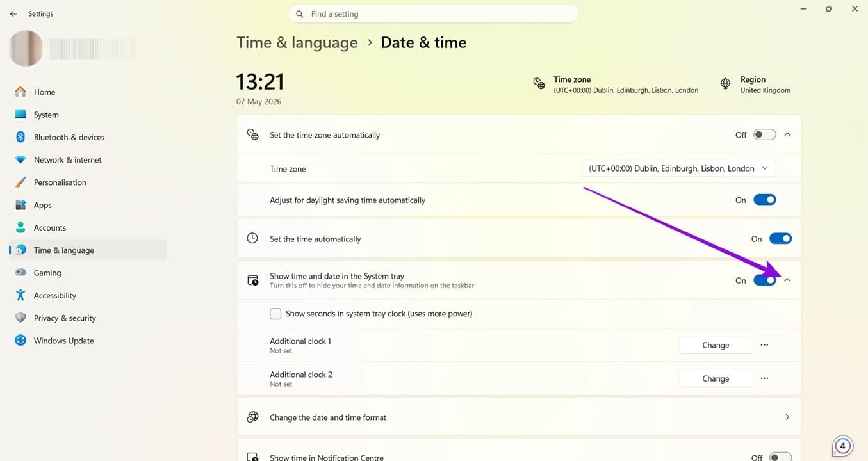Click Change for Additional clock 2

pyautogui.click(x=716, y=378)
